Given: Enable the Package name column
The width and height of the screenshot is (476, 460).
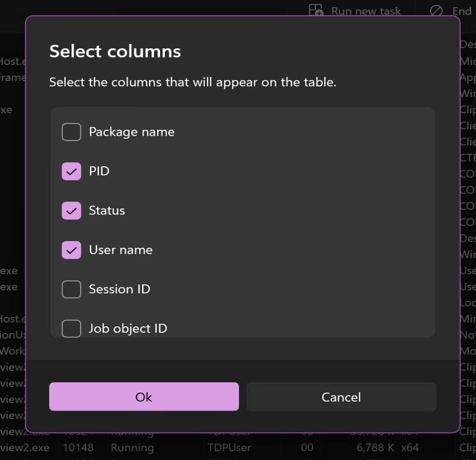Looking at the screenshot, I should point(71,132).
